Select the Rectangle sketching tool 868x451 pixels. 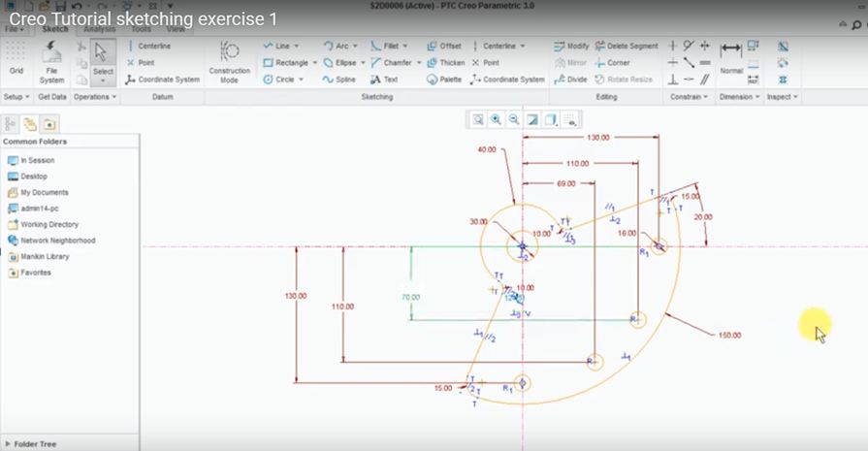286,62
